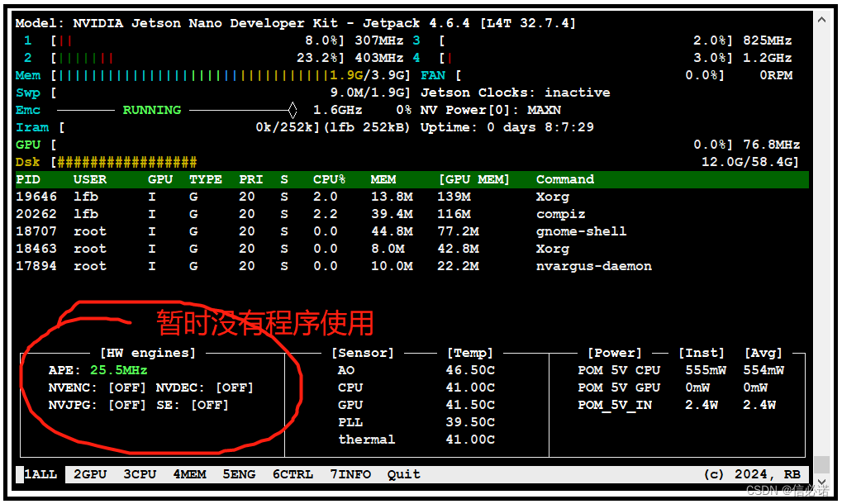The height and width of the screenshot is (504, 842).
Task: Click the SE [OFF] status
Action: point(210,405)
